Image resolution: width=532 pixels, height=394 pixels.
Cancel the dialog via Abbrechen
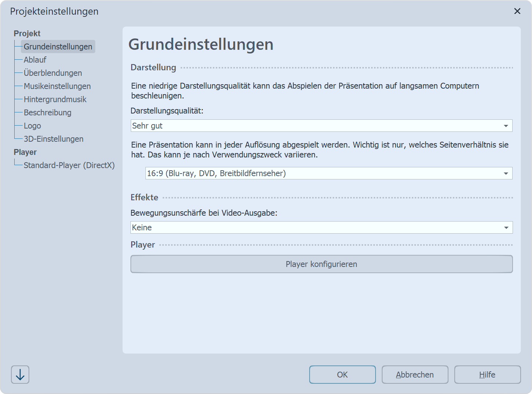[x=415, y=375]
